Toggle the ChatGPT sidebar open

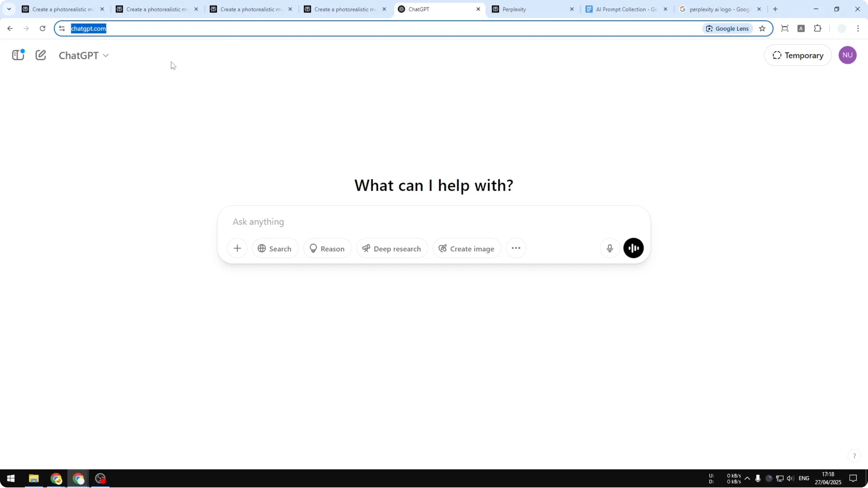tap(18, 55)
